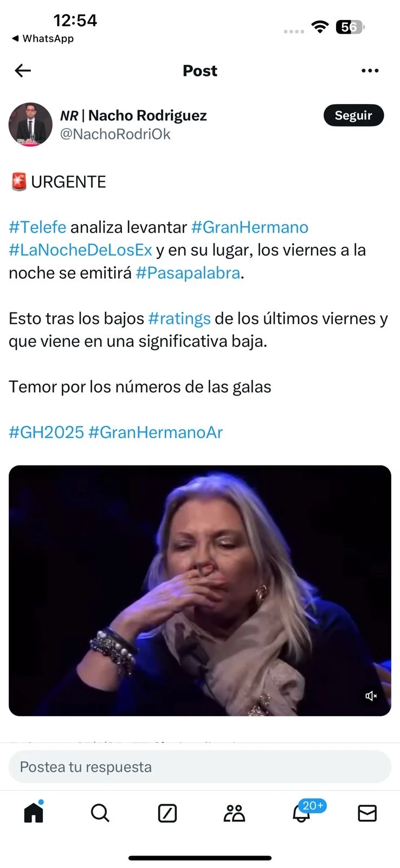Open the Messages envelope tab
Screen dimensions: 400x868
pyautogui.click(x=367, y=813)
